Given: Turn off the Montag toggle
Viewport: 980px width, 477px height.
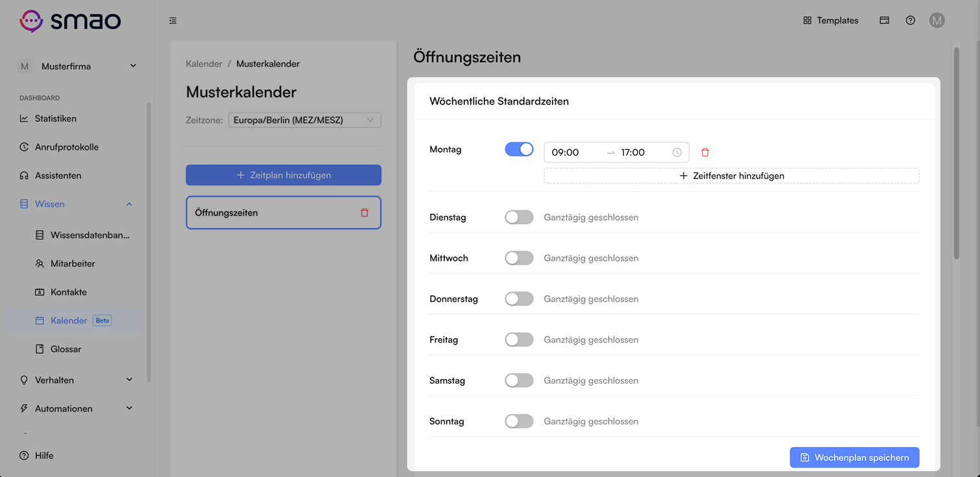Looking at the screenshot, I should pyautogui.click(x=519, y=149).
